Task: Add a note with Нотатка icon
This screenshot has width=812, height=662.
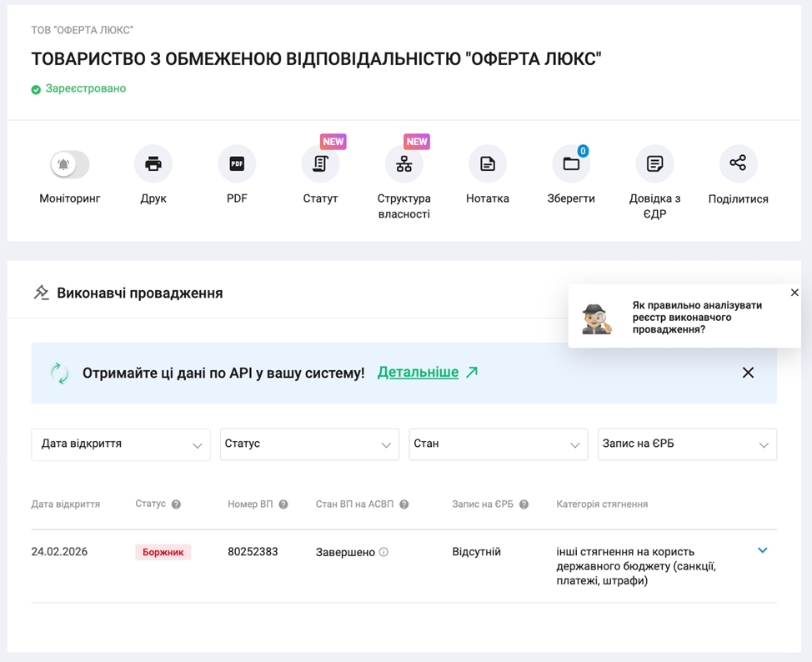Action: 488,164
